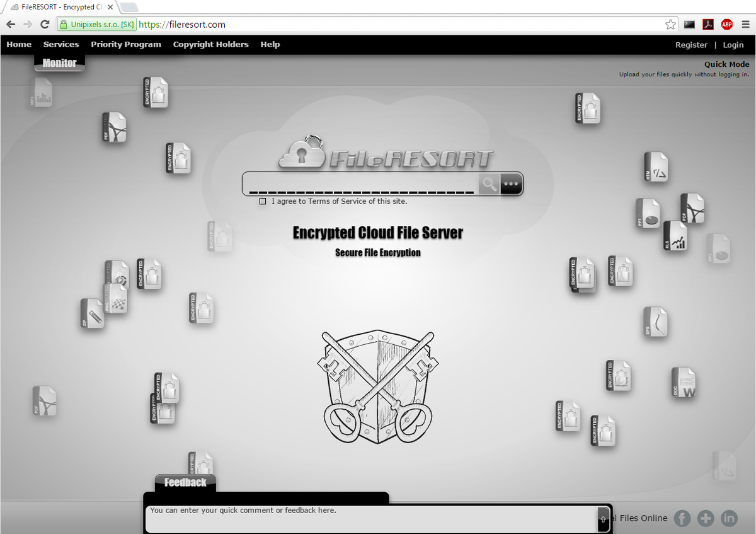Open the Services menu
Image resolution: width=756 pixels, height=534 pixels.
click(x=61, y=44)
